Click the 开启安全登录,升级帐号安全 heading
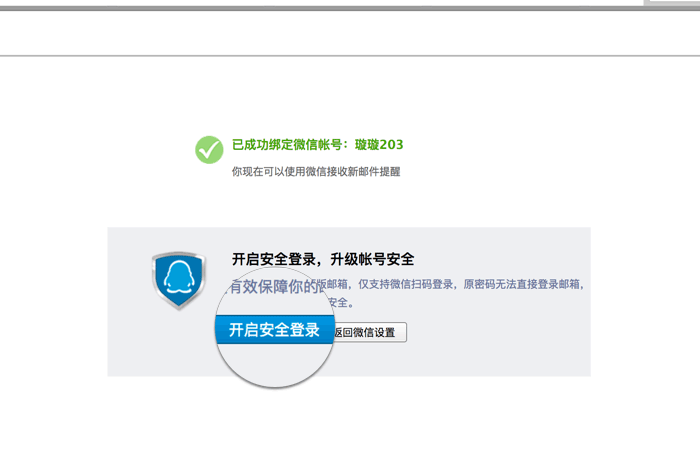 pyautogui.click(x=323, y=259)
